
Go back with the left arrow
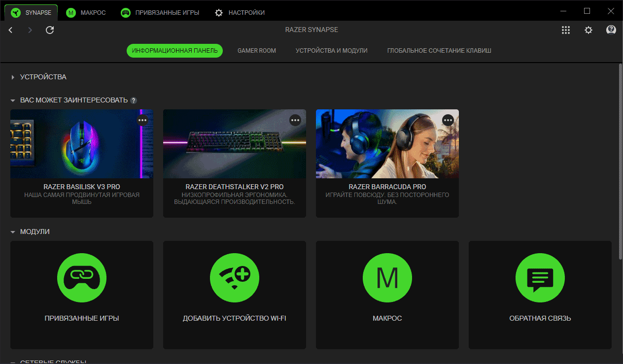[x=11, y=30]
